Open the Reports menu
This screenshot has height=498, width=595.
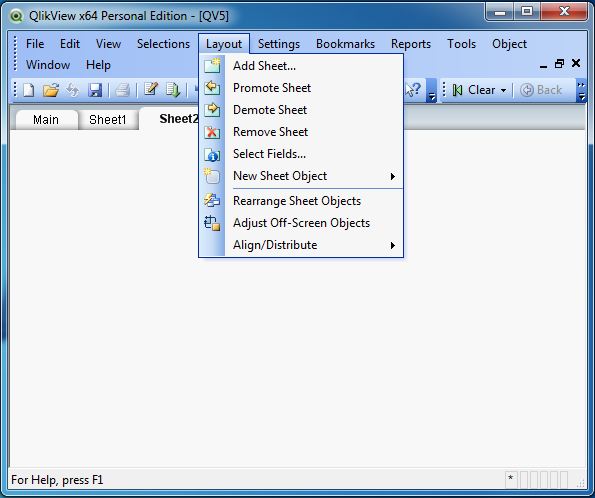tap(411, 44)
